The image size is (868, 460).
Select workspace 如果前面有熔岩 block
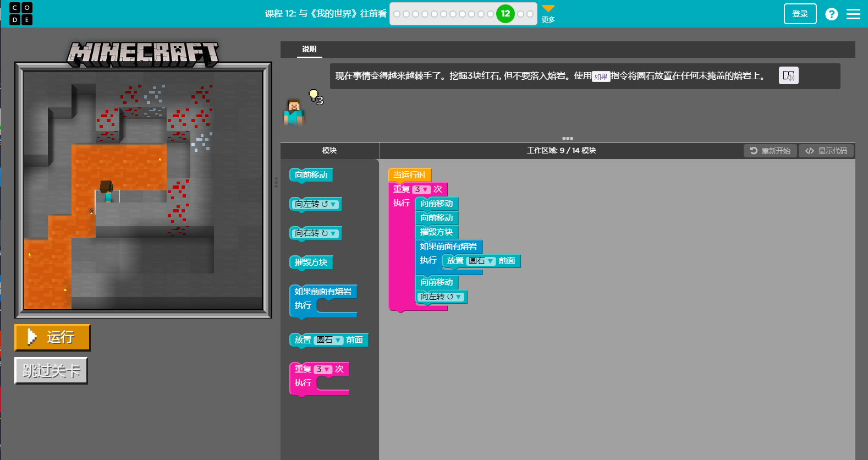click(449, 247)
